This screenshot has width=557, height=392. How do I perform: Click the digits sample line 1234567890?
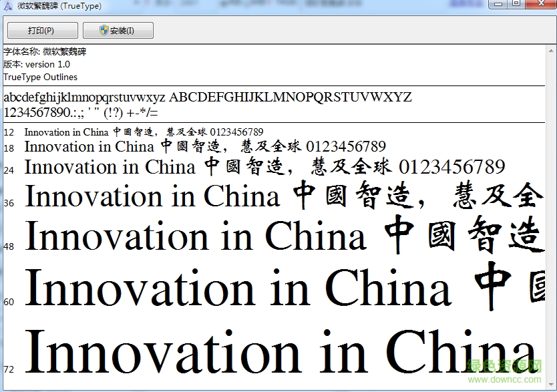point(81,113)
